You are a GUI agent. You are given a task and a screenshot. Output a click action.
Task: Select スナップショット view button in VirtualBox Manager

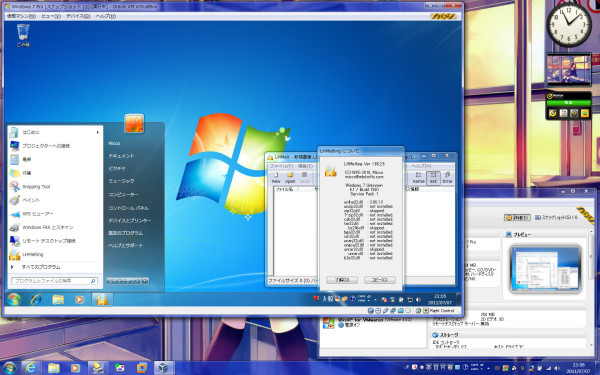tap(556, 217)
